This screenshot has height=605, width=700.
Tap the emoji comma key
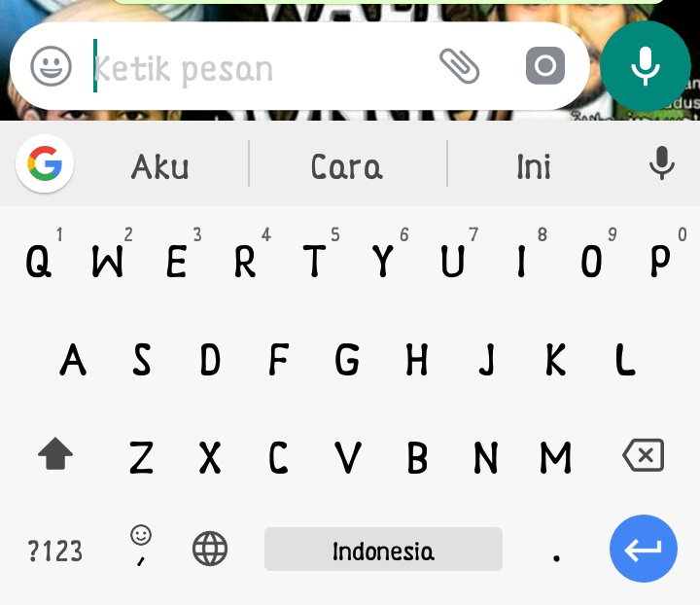pyautogui.click(x=141, y=545)
